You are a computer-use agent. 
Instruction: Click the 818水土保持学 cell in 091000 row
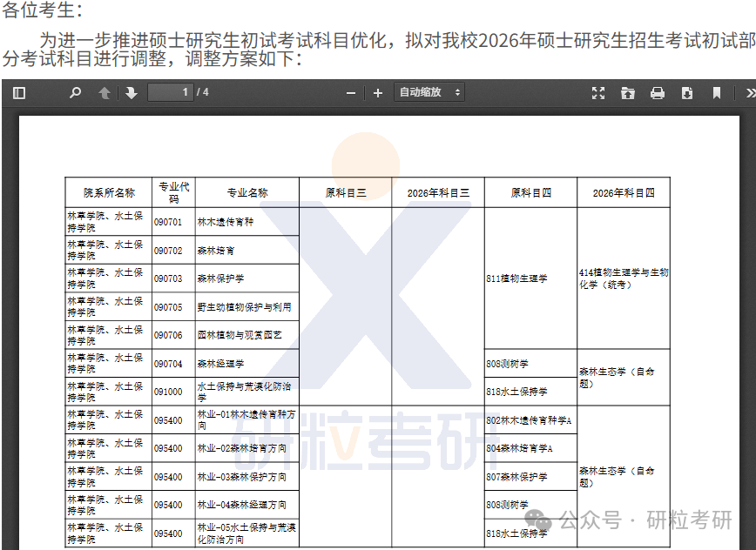tap(530, 392)
